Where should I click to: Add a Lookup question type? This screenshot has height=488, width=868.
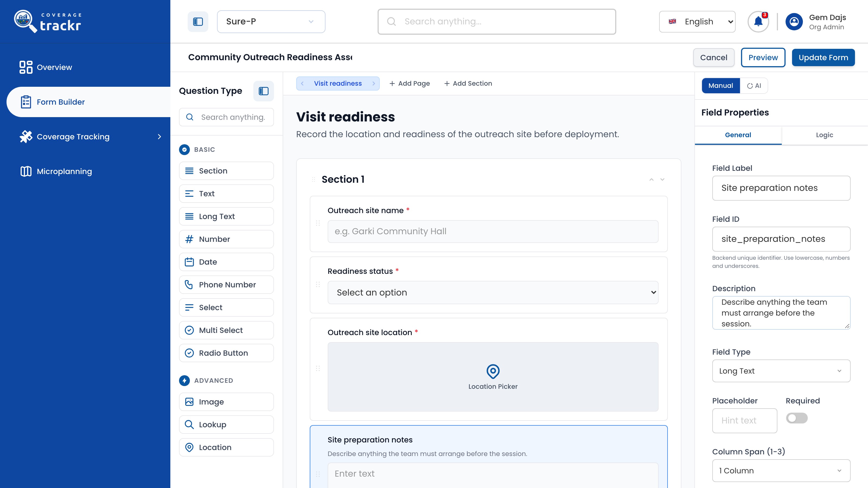click(226, 425)
